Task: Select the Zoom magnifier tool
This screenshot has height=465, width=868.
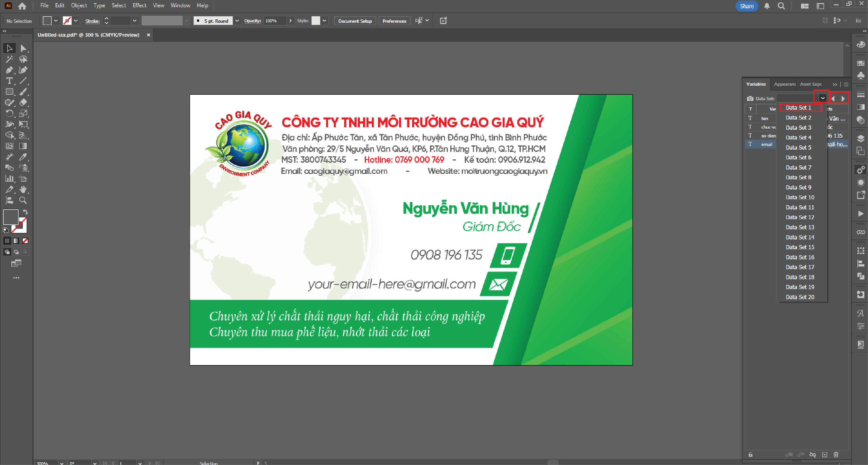Action: pos(23,200)
